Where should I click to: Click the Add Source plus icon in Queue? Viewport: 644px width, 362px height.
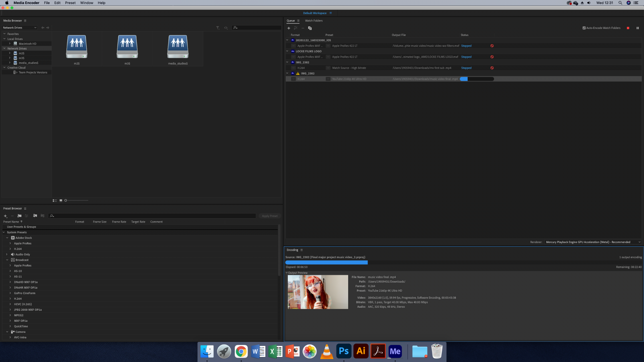[x=288, y=28]
